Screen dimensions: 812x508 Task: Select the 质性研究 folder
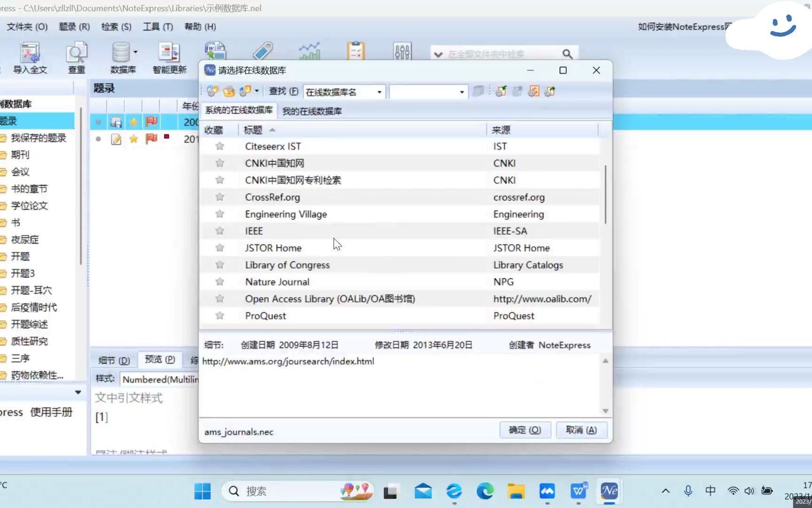29,341
